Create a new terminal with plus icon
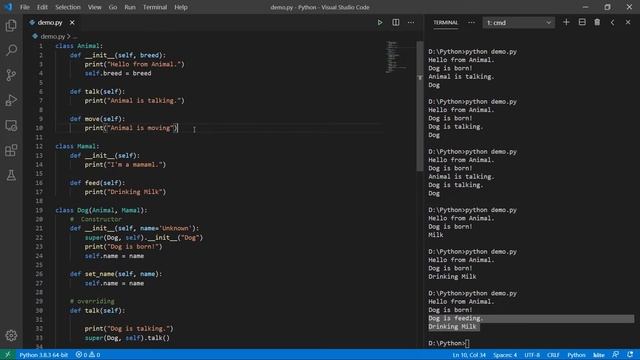The width and height of the screenshot is (640, 360). pos(566,22)
